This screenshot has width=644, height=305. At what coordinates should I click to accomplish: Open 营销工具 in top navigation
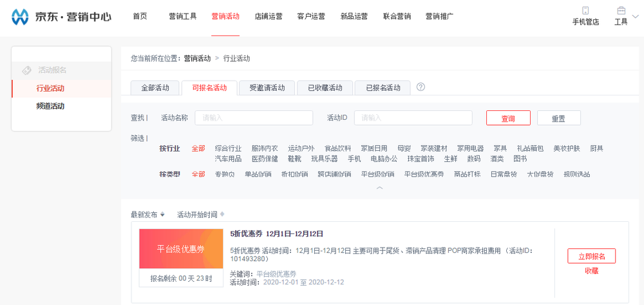click(x=182, y=17)
